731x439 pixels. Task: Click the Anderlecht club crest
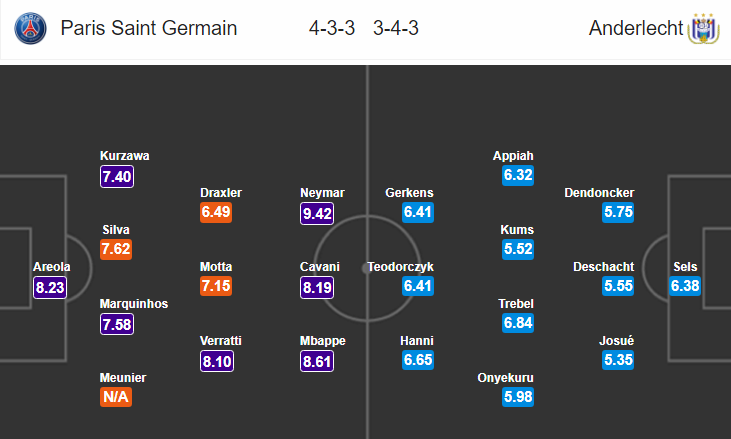point(704,29)
